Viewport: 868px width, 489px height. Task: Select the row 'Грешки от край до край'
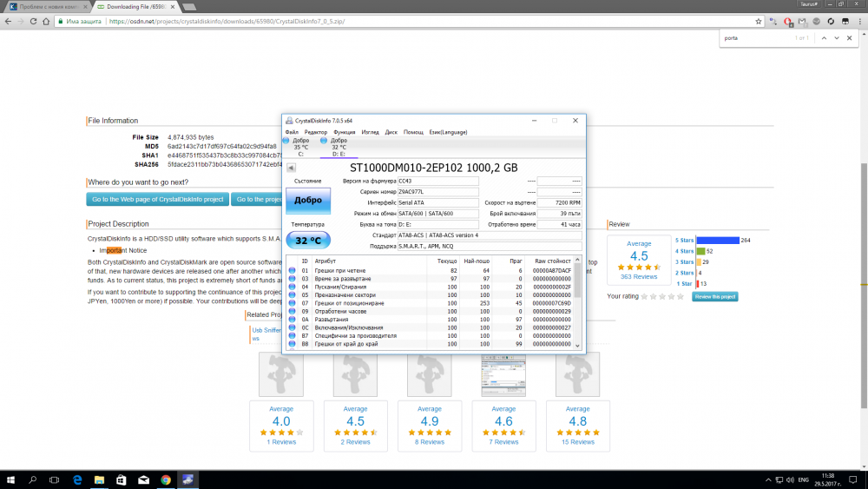pos(430,344)
